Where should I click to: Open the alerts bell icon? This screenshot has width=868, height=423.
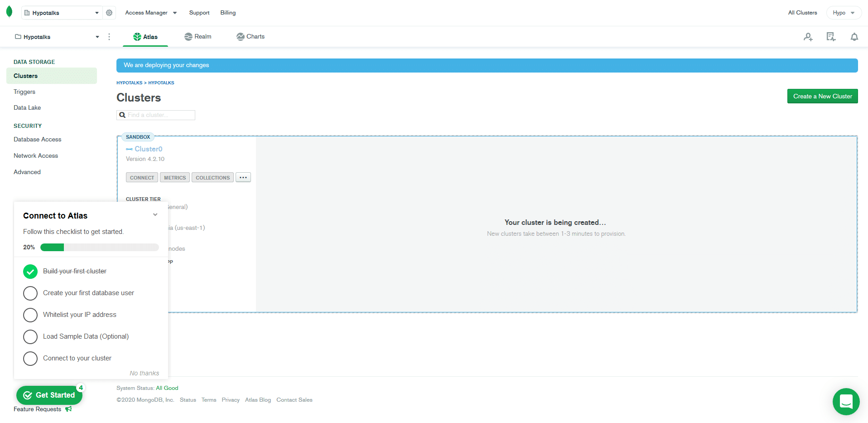854,37
